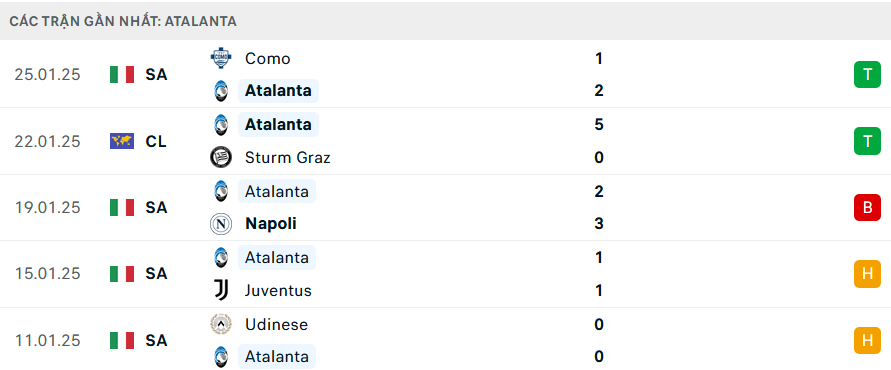Select the 19.01.25 match row date
891x370 pixels.
48,207
